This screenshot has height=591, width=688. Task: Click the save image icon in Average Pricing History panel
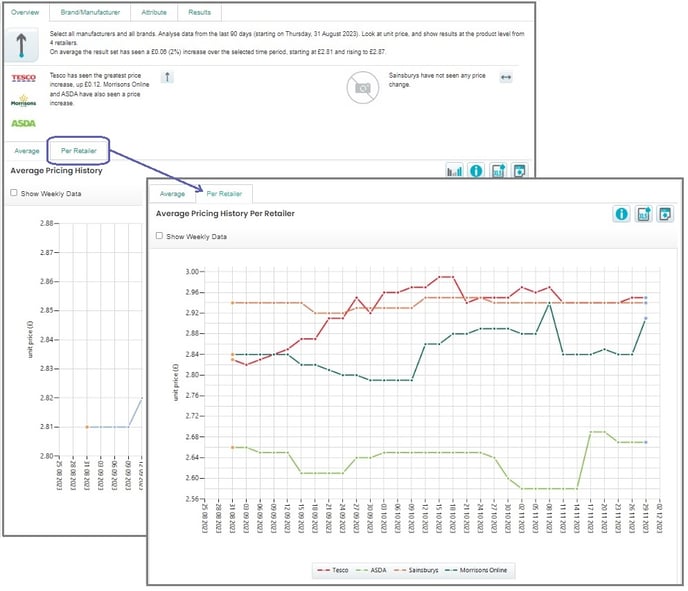pyautogui.click(x=520, y=170)
